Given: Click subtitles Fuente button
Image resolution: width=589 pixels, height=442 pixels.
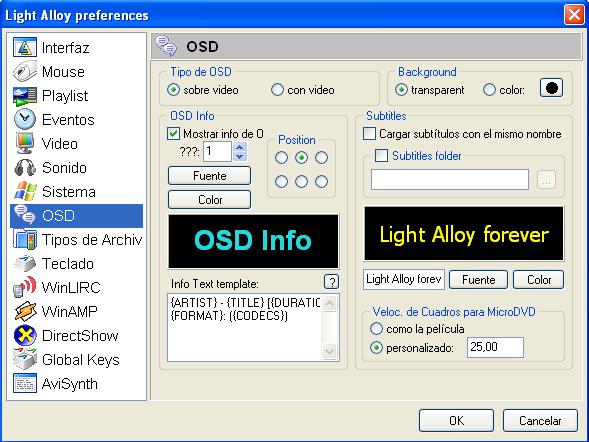Looking at the screenshot, I should coord(479,280).
